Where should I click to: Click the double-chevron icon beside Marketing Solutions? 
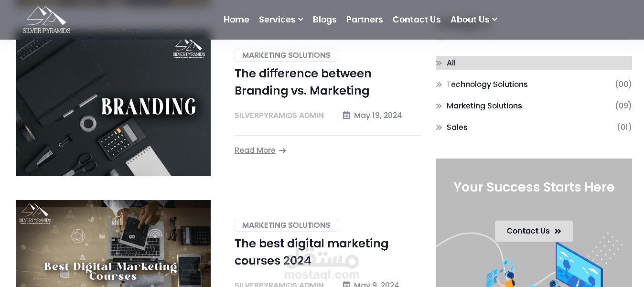tap(439, 106)
